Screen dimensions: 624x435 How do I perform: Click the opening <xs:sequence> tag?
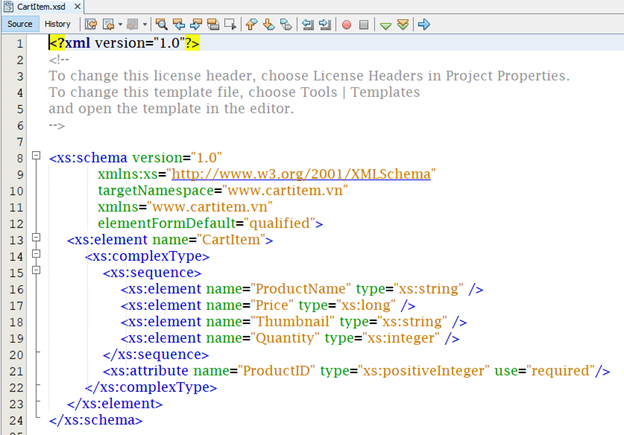(152, 273)
